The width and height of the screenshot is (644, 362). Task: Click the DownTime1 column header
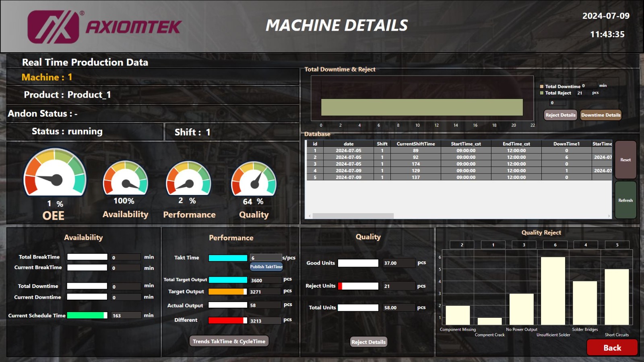click(566, 144)
